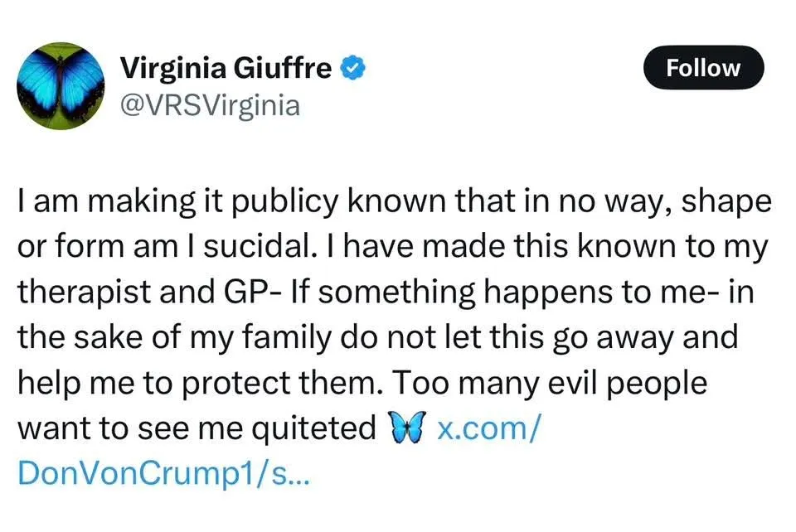Click the word "something" in the tweet
The height and width of the screenshot is (532, 796).
[381, 293]
